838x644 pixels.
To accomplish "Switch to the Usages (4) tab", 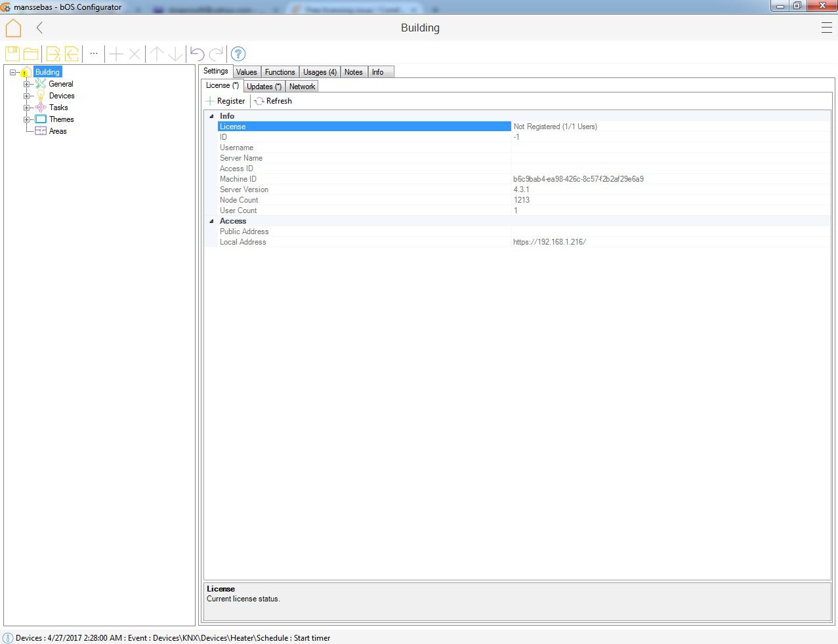I will tap(320, 72).
